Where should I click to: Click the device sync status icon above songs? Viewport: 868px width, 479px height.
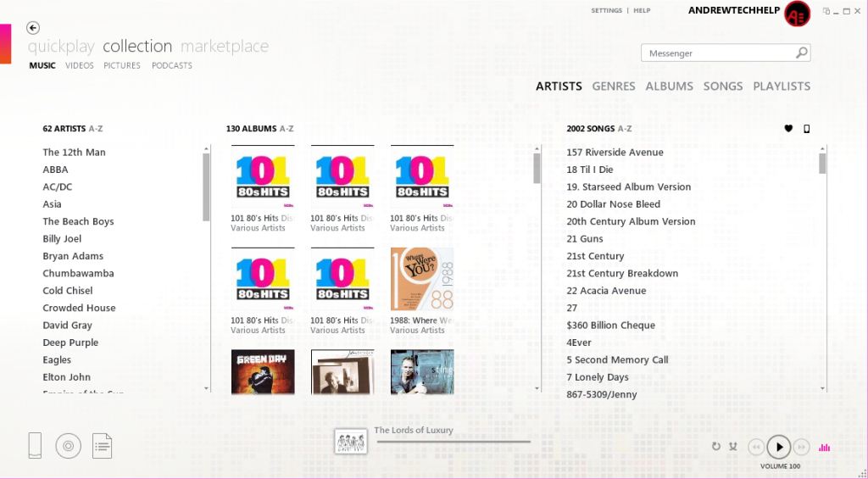point(807,129)
